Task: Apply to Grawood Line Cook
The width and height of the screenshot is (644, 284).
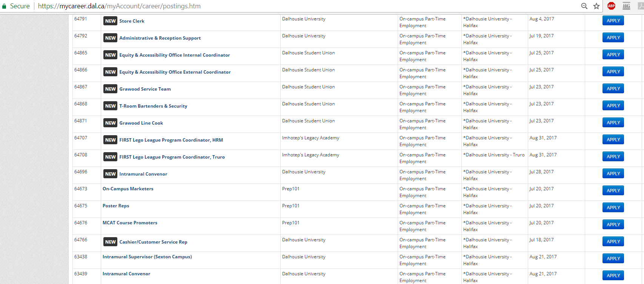Action: (x=613, y=123)
